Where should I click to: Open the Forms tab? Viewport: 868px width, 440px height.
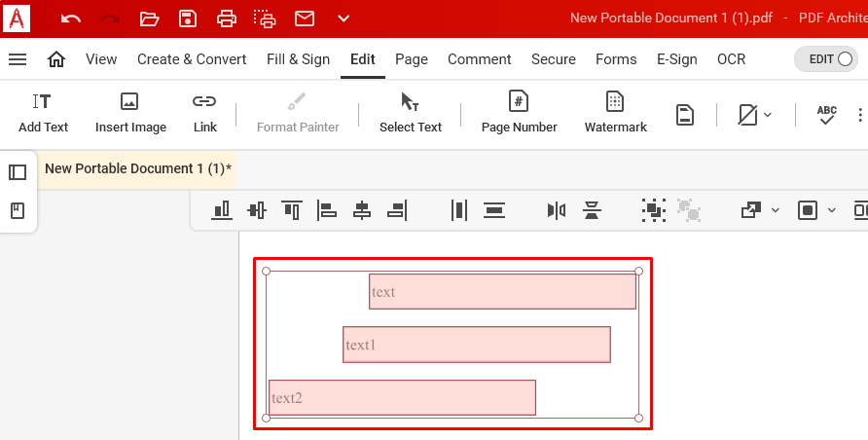[x=616, y=59]
